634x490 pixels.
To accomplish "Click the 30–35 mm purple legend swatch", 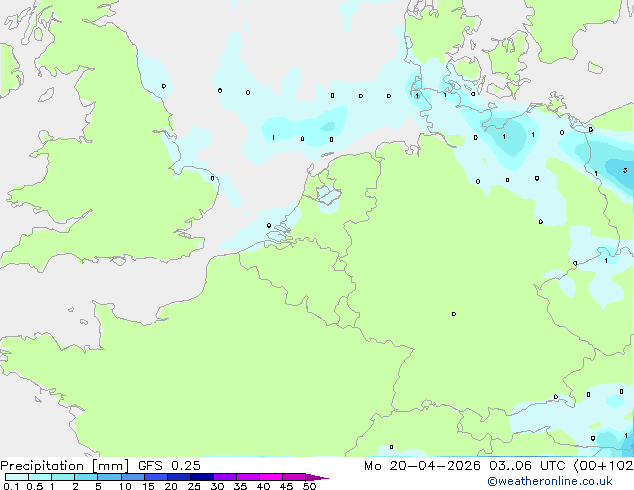I will (225, 477).
